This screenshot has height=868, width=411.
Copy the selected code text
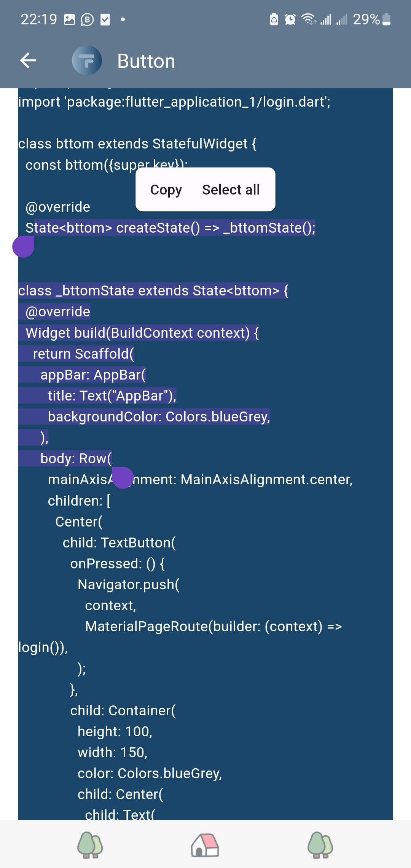[x=166, y=190]
